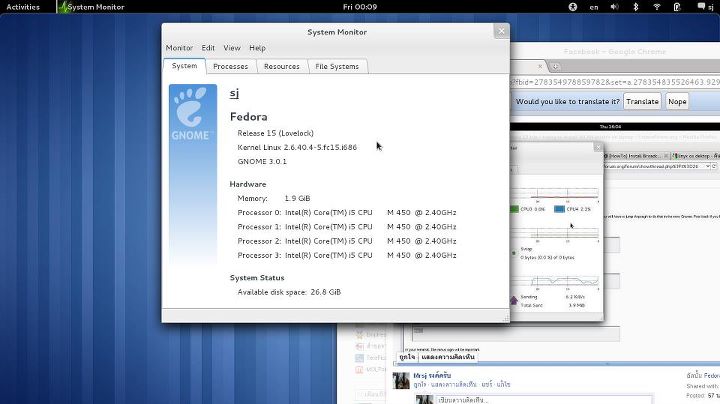Viewport: 720px width, 404px height.
Task: Open the sj user chat status menu
Action: 705,7
